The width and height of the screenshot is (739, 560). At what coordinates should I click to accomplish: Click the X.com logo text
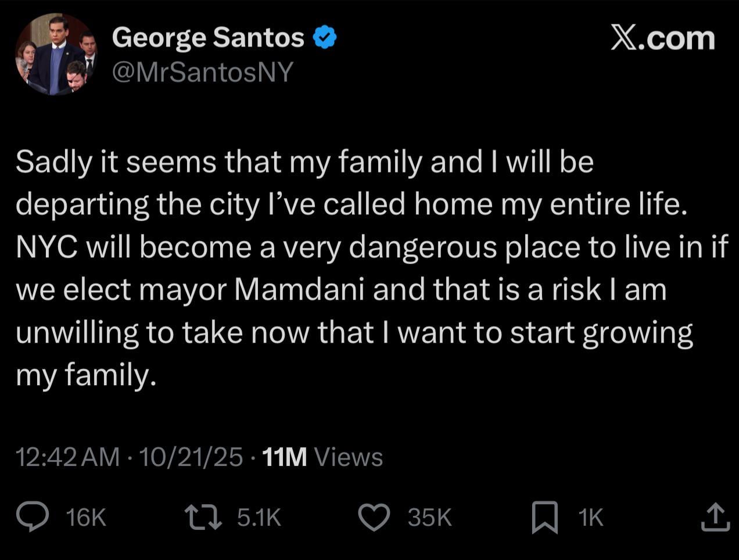[x=662, y=38]
